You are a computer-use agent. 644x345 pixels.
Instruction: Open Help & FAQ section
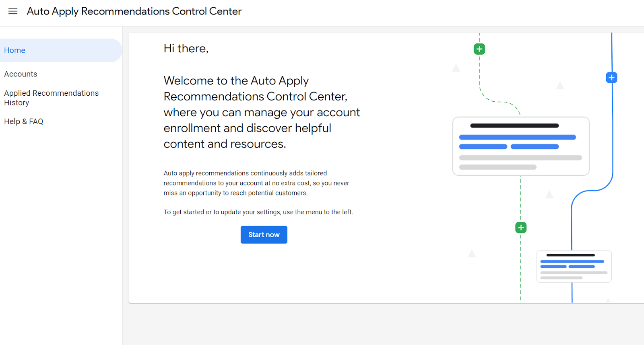pyautogui.click(x=23, y=121)
